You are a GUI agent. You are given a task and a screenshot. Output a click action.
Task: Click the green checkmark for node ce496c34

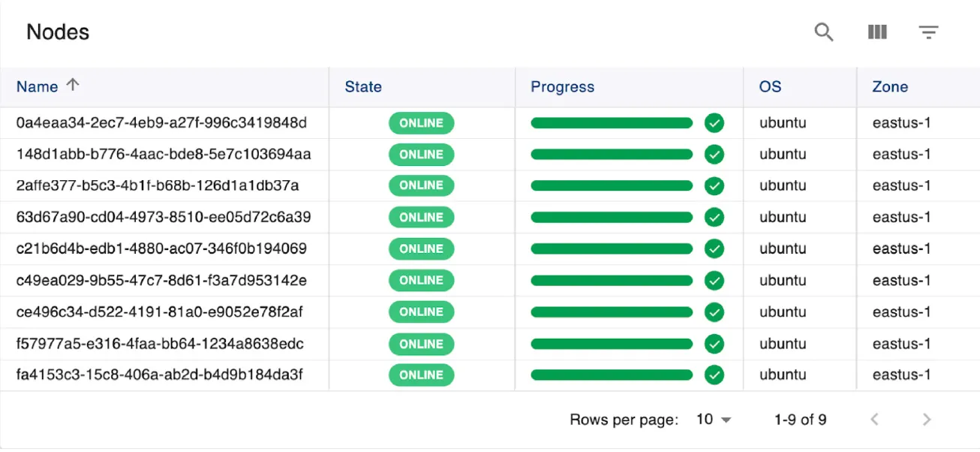pyautogui.click(x=714, y=312)
